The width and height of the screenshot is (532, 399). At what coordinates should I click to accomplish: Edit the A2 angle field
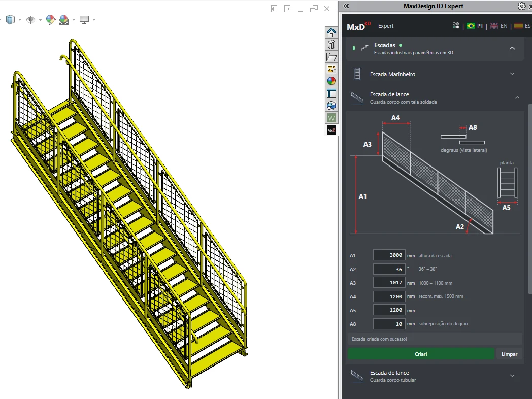coord(389,269)
